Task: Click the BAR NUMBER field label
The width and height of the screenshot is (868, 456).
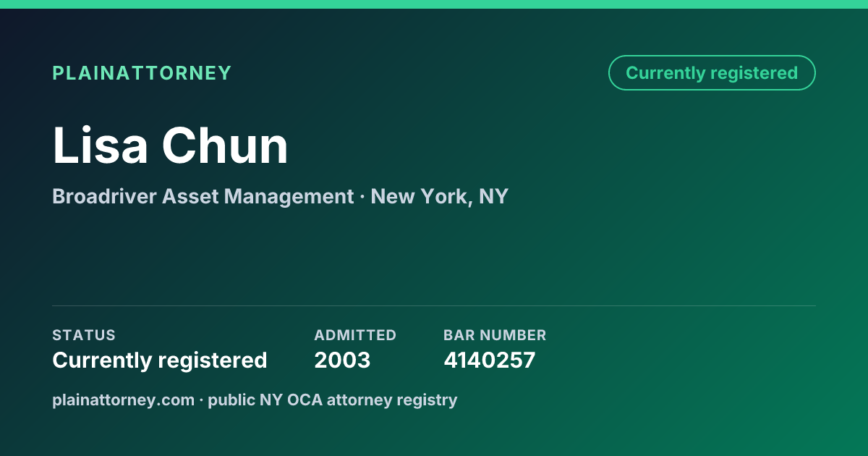Action: coord(495,335)
